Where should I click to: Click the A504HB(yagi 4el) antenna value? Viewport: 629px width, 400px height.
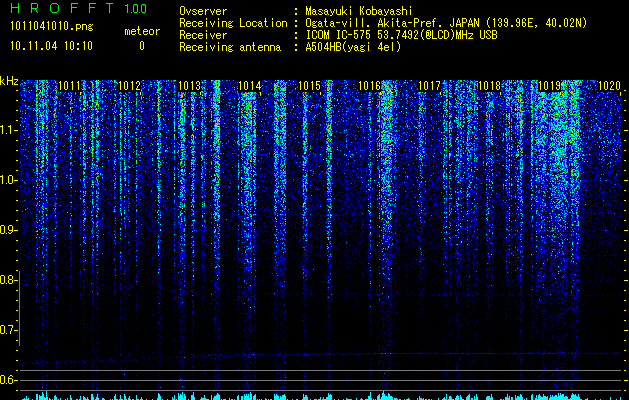[353, 47]
